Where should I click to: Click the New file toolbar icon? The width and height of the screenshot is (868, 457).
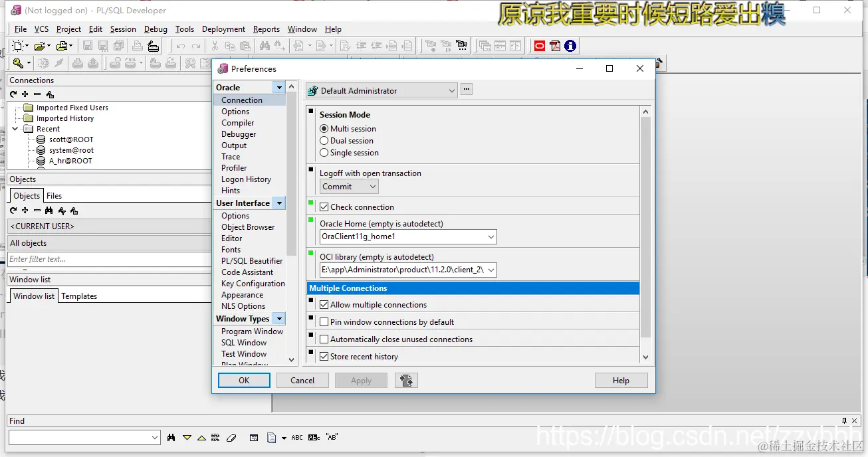click(x=18, y=46)
